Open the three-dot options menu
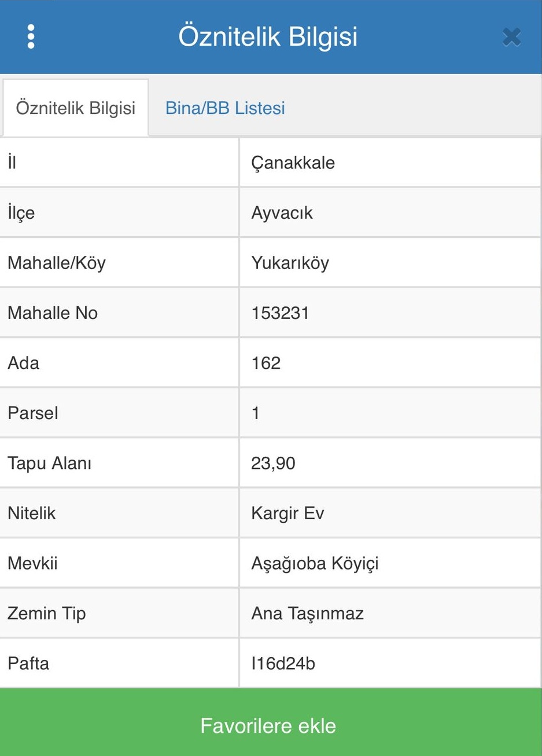The width and height of the screenshot is (542, 756). 31,36
